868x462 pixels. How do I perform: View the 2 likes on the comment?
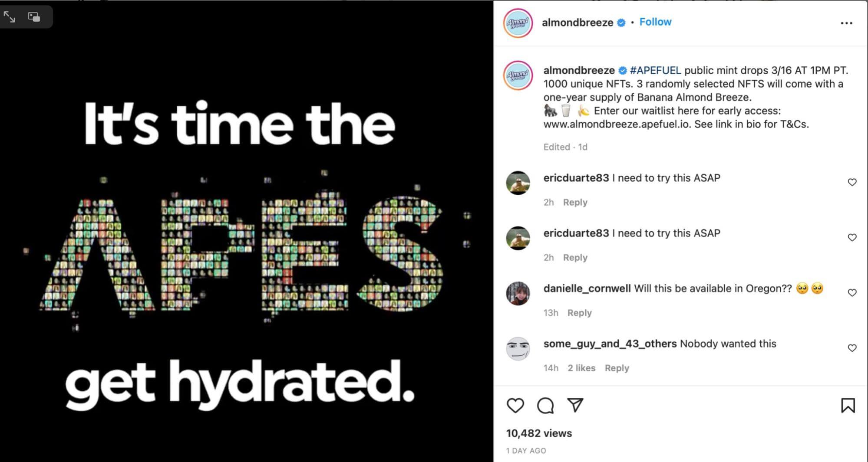[x=581, y=368]
